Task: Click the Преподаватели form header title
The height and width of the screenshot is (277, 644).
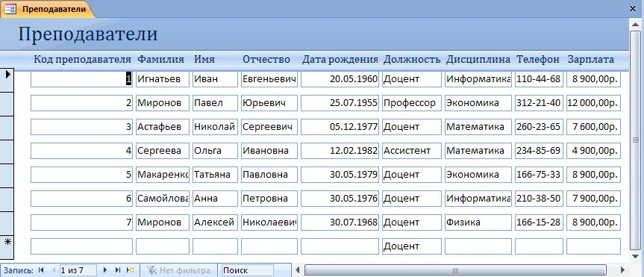Action: point(88,34)
